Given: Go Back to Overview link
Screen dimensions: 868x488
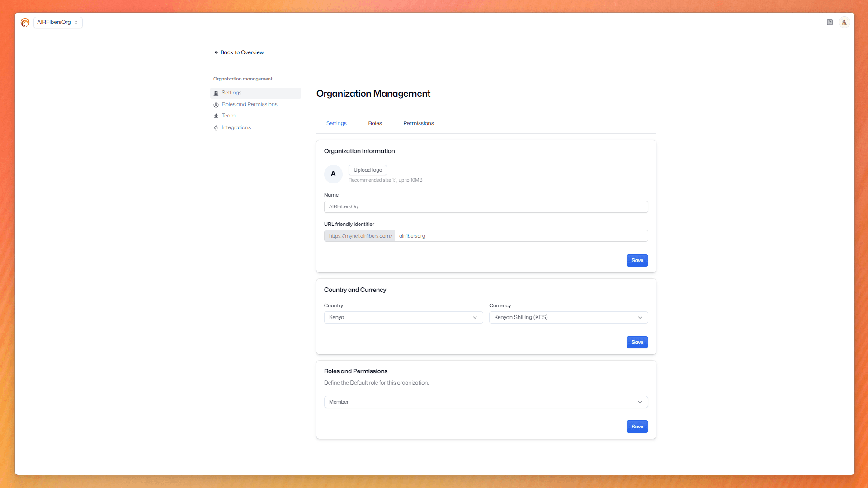Looking at the screenshot, I should [239, 52].
